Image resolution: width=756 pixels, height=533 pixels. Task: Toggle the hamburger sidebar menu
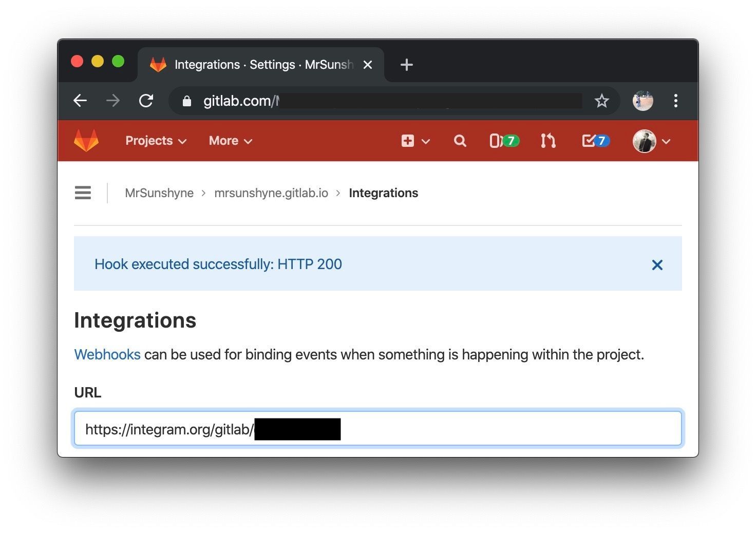point(83,193)
